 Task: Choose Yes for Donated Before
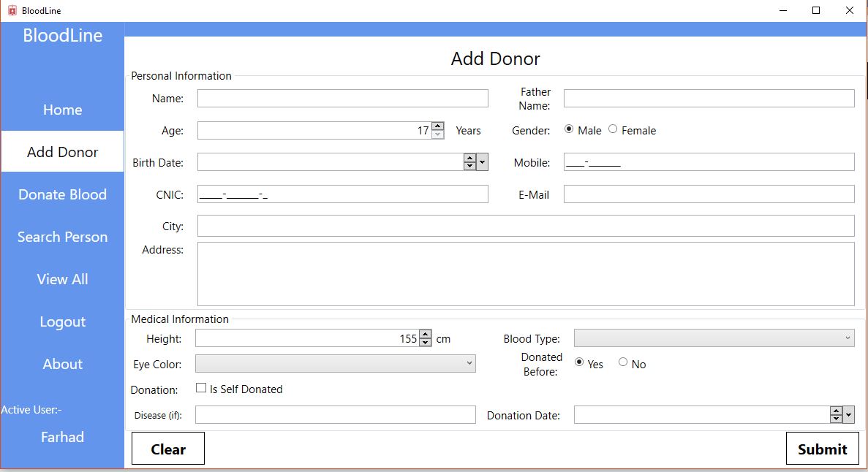[x=579, y=362]
